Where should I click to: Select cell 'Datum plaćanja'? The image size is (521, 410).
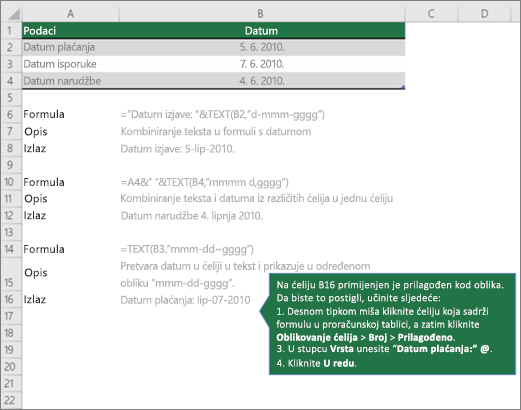pos(70,47)
